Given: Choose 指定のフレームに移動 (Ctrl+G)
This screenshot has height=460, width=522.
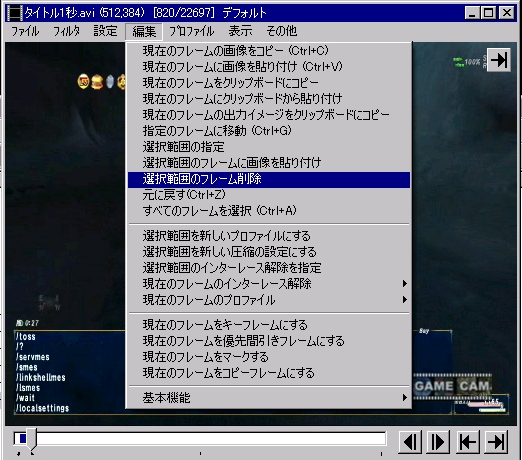Looking at the screenshot, I should point(269,131).
